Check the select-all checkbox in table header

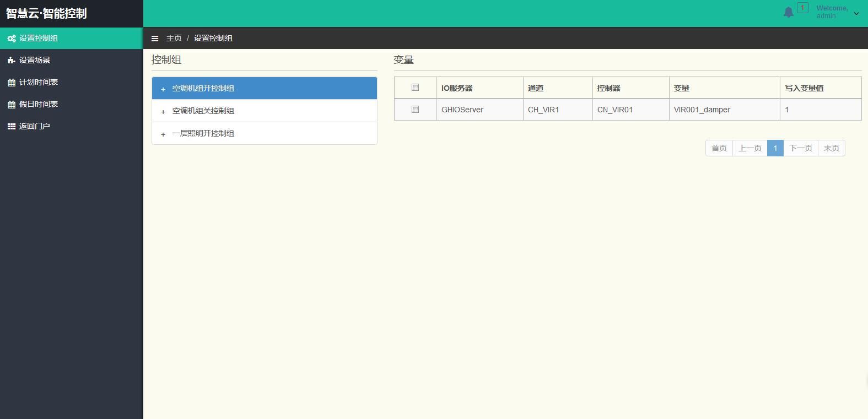[x=416, y=87]
